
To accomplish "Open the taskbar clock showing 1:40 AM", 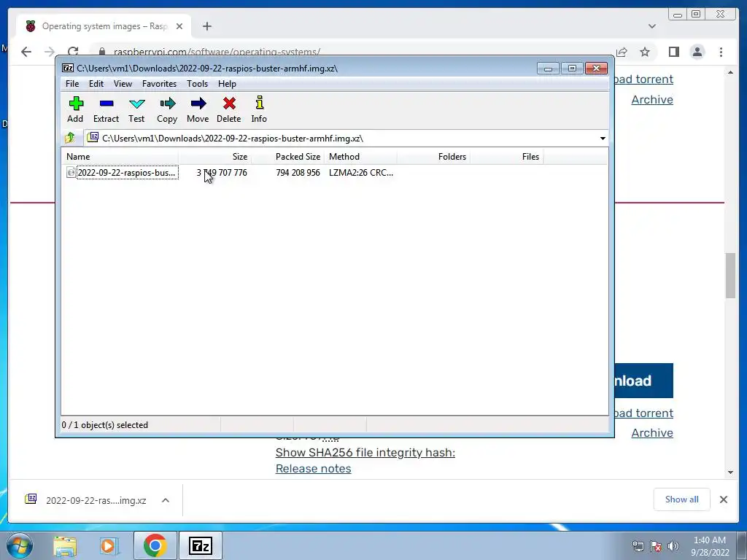I will (710, 546).
